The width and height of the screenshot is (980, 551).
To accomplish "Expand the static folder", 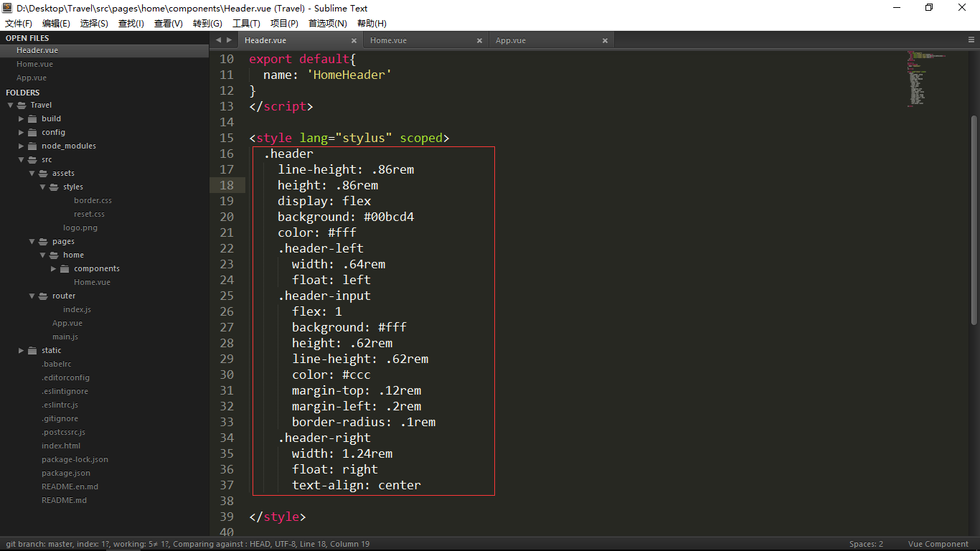I will click(22, 350).
